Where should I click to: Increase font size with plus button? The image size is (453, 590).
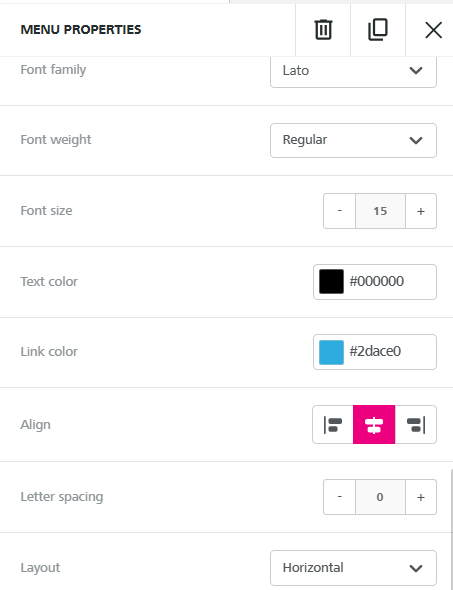click(421, 211)
